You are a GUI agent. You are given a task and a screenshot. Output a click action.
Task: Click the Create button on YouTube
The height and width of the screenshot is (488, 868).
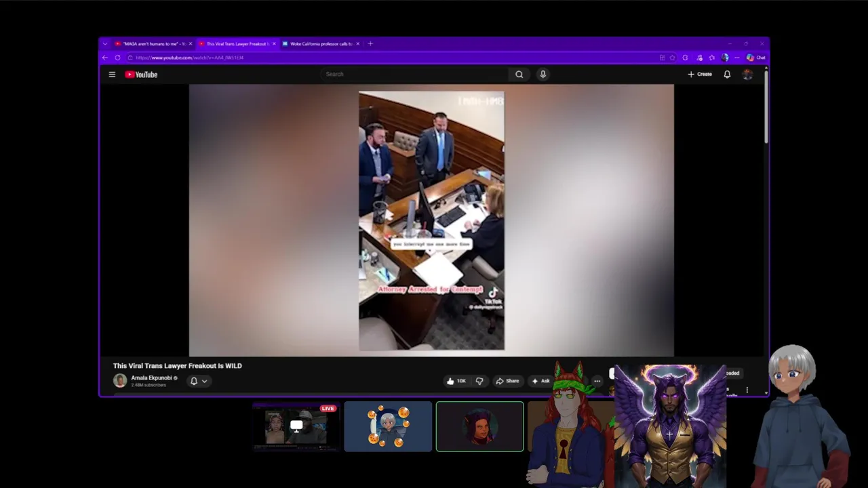(x=700, y=75)
